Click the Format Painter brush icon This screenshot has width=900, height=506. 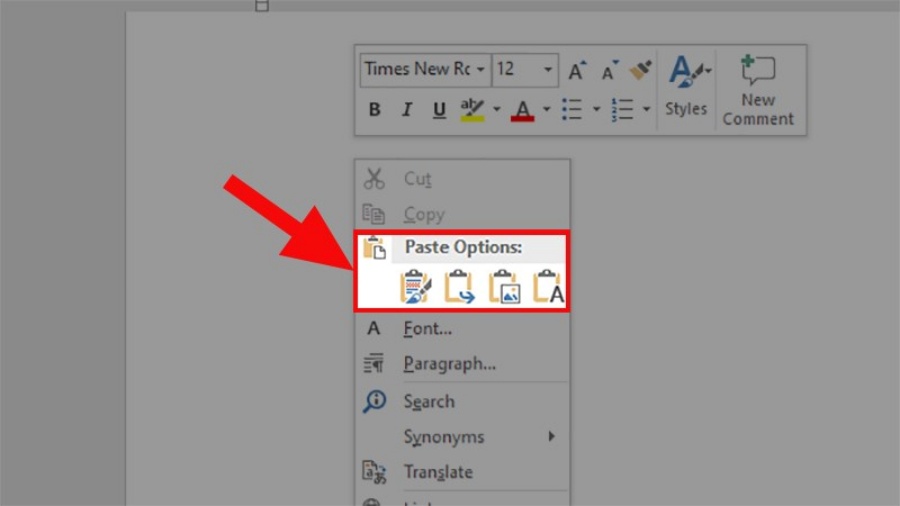(640, 70)
